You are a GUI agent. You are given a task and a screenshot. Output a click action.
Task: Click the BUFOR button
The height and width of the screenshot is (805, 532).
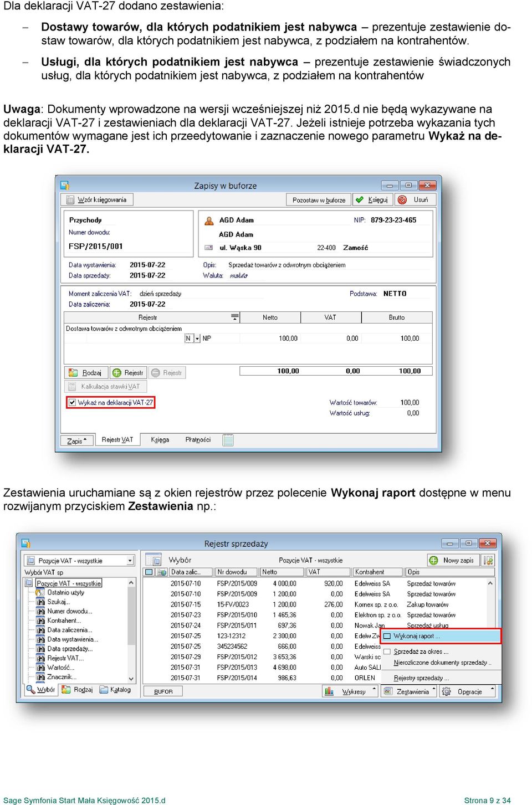tap(163, 692)
